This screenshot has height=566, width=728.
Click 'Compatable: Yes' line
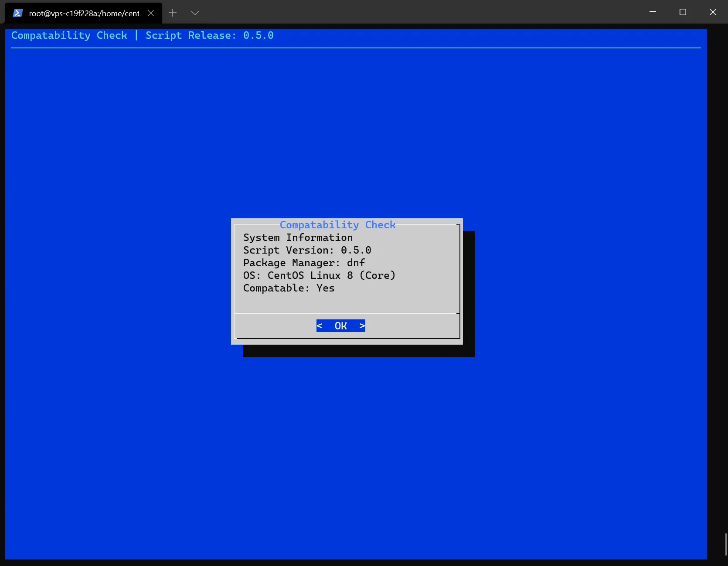coord(289,288)
